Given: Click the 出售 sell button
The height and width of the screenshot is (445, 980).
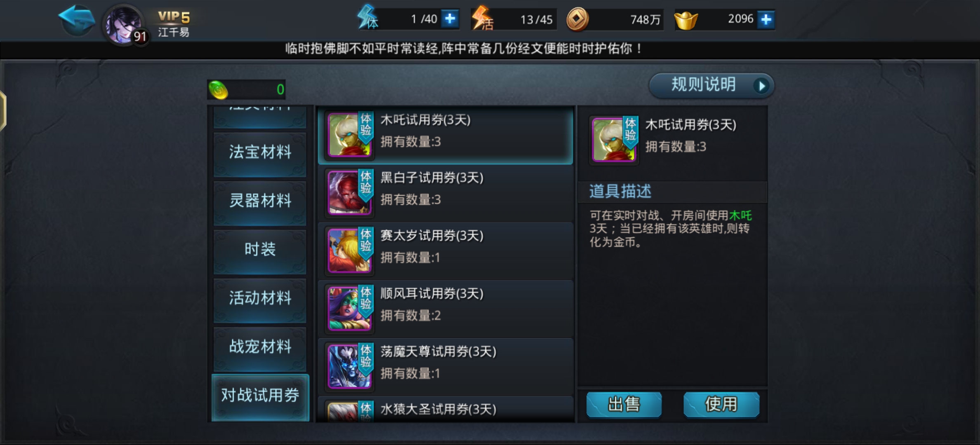Looking at the screenshot, I should tap(624, 405).
